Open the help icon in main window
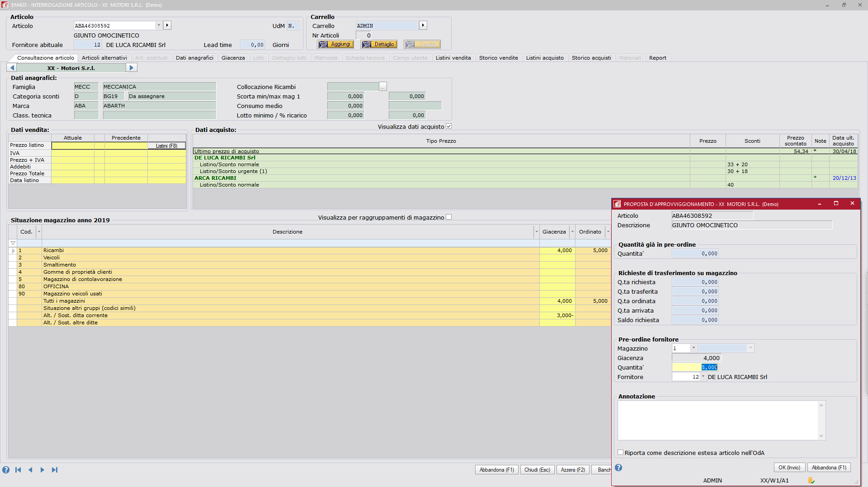This screenshot has height=487, width=868. click(6, 470)
